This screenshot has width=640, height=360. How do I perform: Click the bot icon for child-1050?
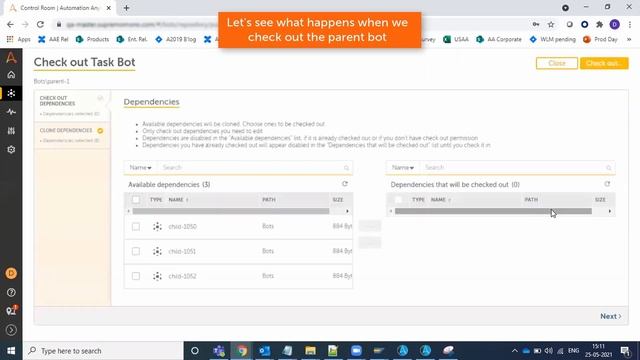click(157, 227)
